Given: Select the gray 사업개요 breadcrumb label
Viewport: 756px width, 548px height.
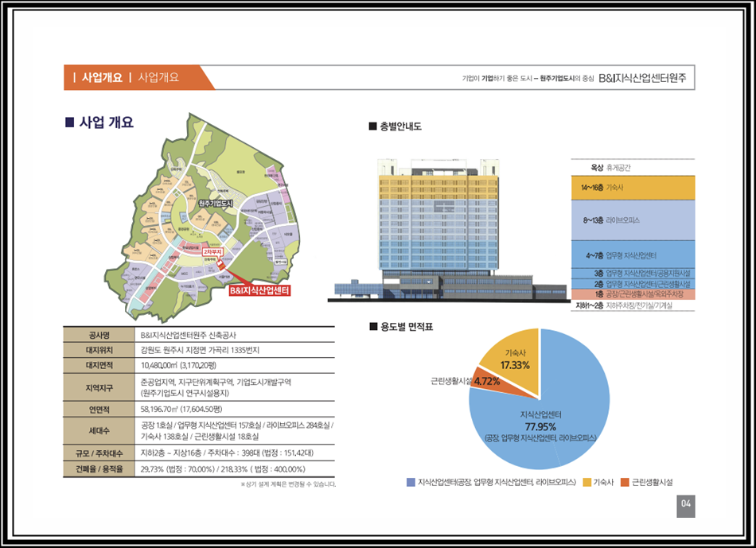Looking at the screenshot, I should coord(158,77).
